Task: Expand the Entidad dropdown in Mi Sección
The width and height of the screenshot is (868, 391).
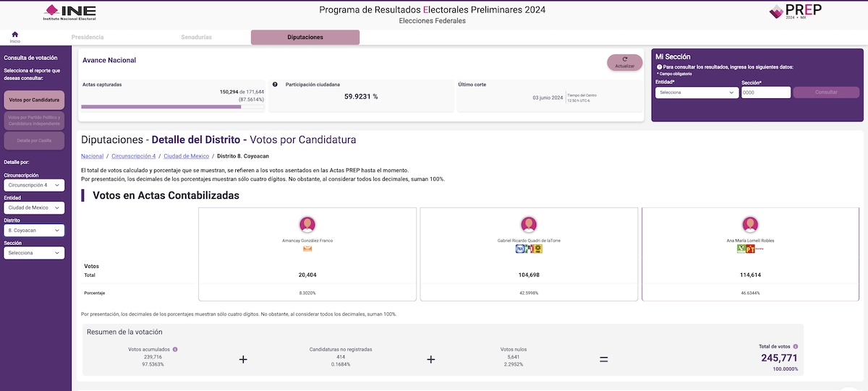Action: (696, 93)
